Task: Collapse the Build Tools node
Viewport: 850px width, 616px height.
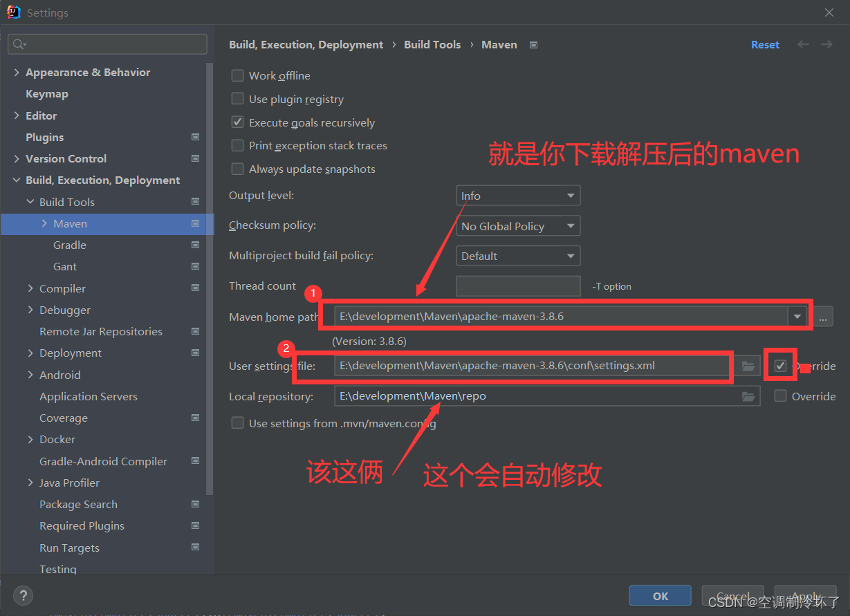Action: coord(30,202)
